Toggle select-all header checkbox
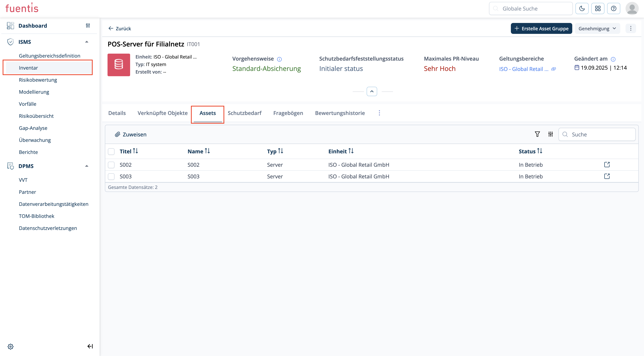This screenshot has width=644, height=356. point(111,151)
